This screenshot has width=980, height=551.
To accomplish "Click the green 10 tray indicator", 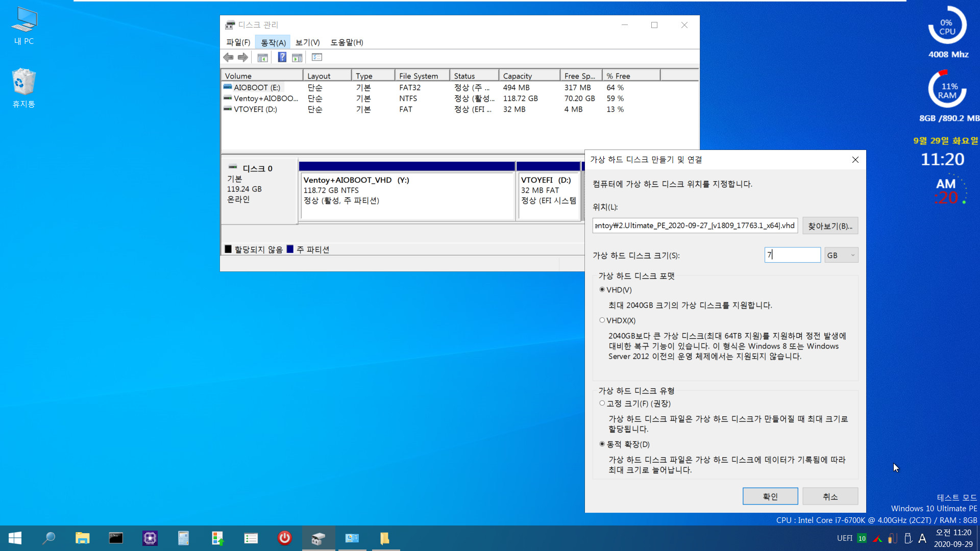I will click(x=862, y=538).
